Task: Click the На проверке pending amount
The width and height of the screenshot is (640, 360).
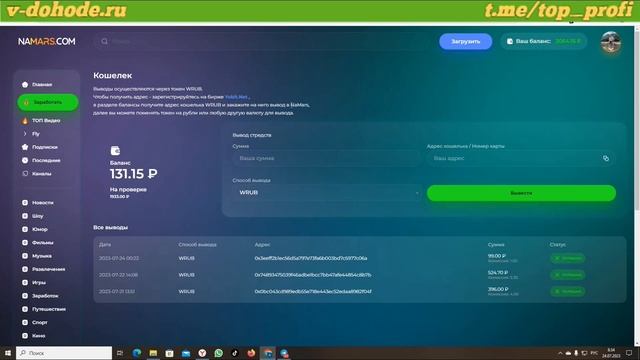Action: tap(119, 197)
